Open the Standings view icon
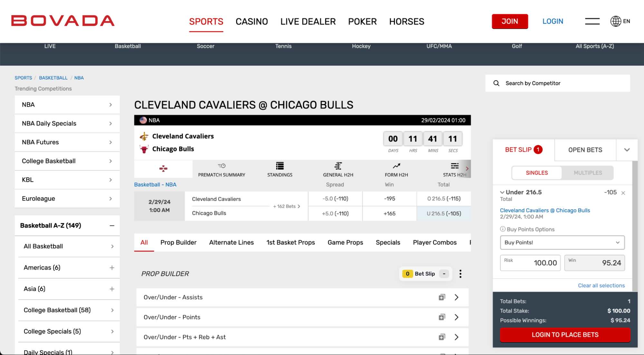This screenshot has width=644, height=355. pyautogui.click(x=279, y=166)
